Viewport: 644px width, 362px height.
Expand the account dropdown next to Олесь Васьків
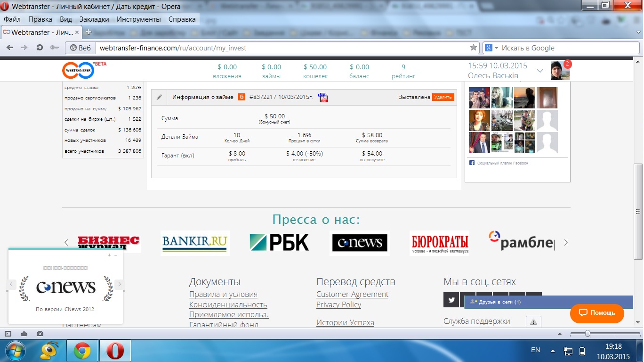540,71
